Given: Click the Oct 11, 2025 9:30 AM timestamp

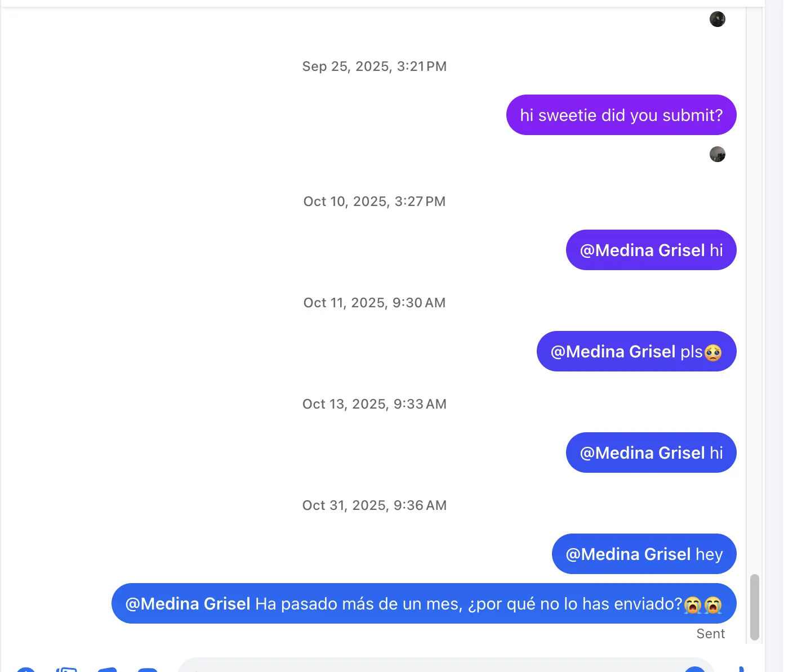Looking at the screenshot, I should (x=375, y=303).
